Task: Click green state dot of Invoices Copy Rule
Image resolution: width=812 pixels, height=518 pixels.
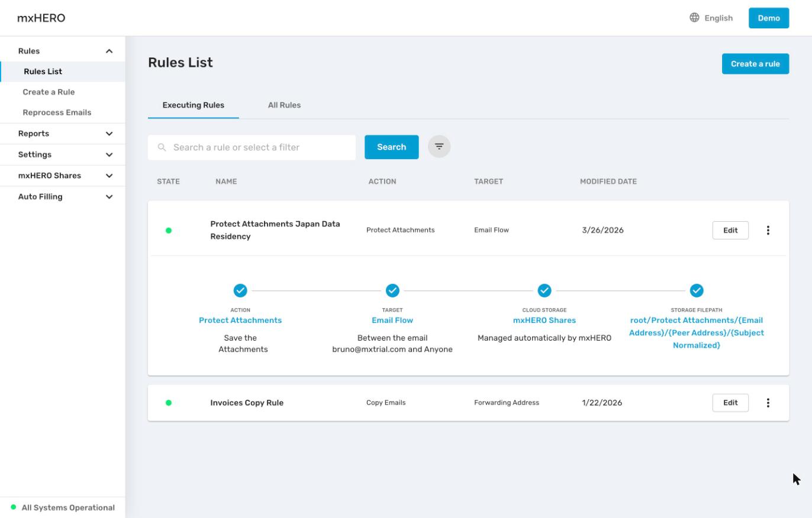Action: click(x=169, y=403)
